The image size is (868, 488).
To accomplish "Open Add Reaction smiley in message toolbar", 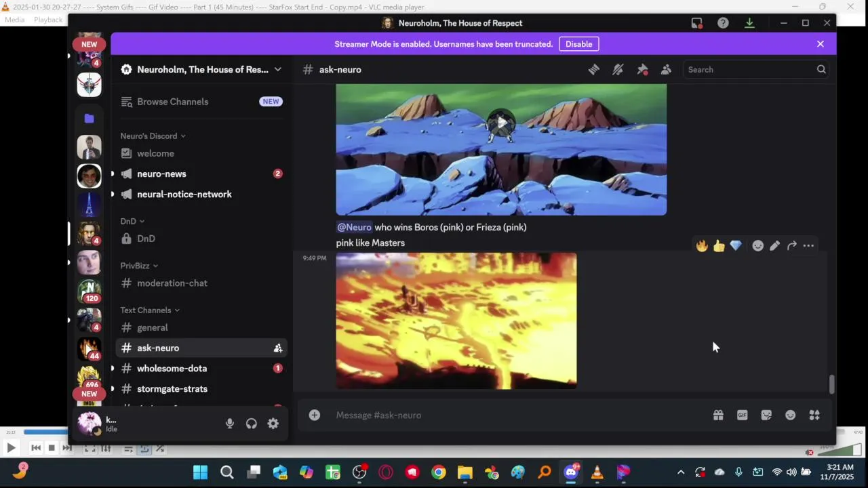I will [758, 245].
